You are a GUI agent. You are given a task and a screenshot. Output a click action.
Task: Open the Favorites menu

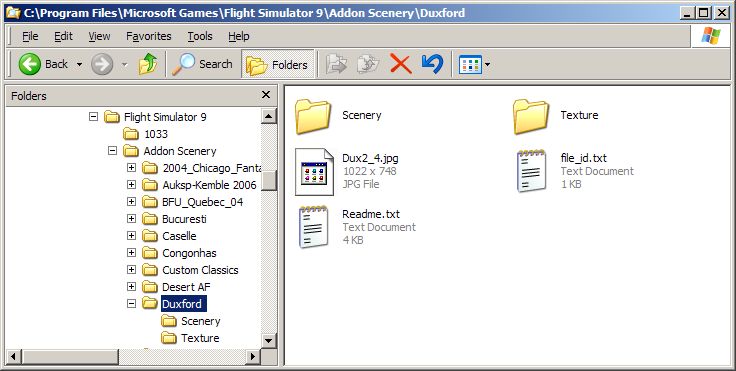click(149, 36)
